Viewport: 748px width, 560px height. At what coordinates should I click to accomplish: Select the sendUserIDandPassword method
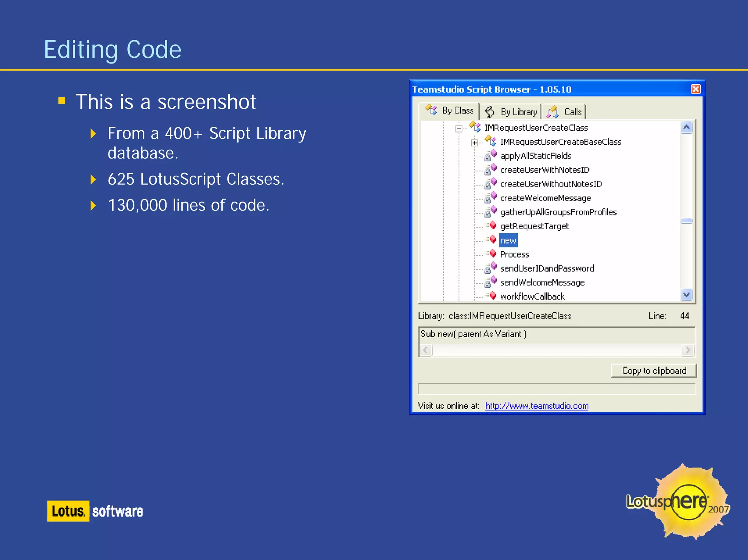(547, 268)
